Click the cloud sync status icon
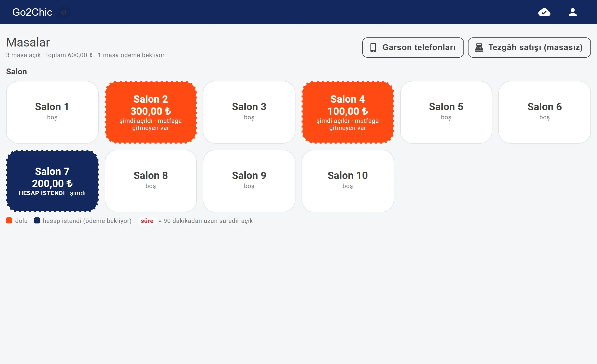This screenshot has height=364, width=597. [x=544, y=12]
